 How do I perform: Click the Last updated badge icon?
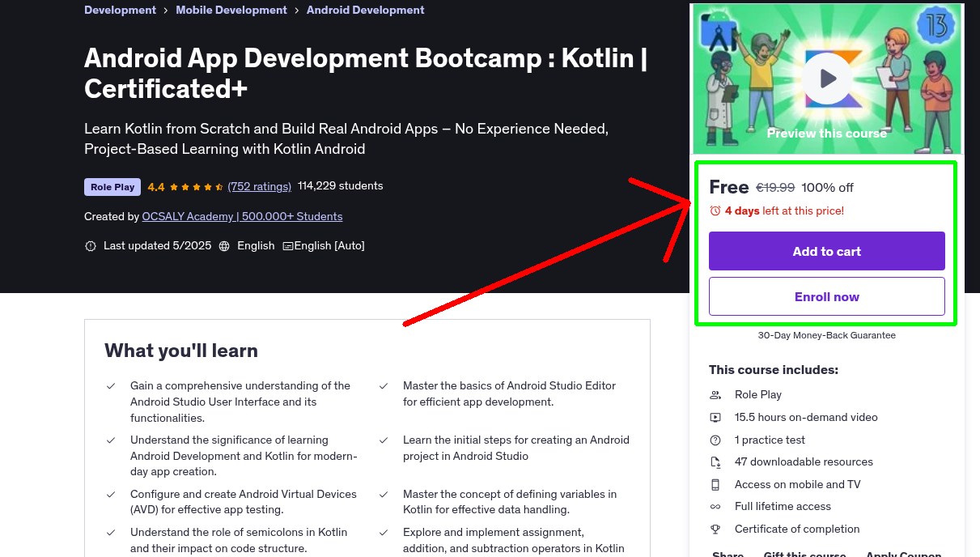(x=91, y=245)
